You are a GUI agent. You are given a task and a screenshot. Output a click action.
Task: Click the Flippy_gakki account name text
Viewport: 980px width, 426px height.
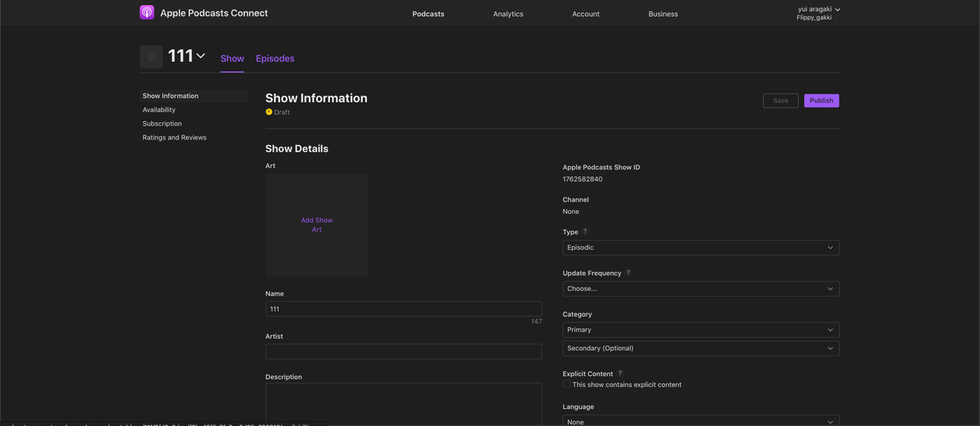tap(814, 18)
